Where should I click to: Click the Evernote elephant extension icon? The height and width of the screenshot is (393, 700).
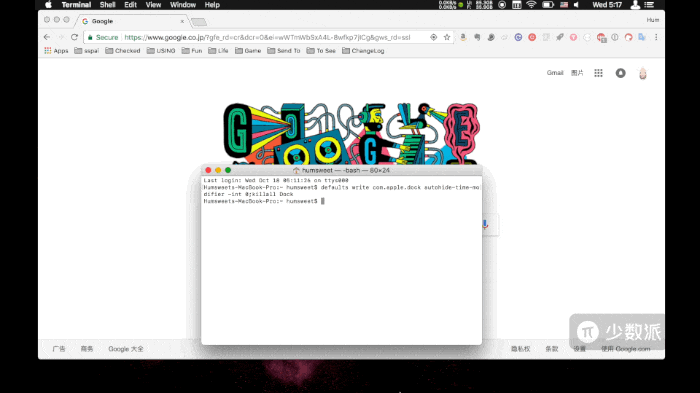click(x=477, y=37)
